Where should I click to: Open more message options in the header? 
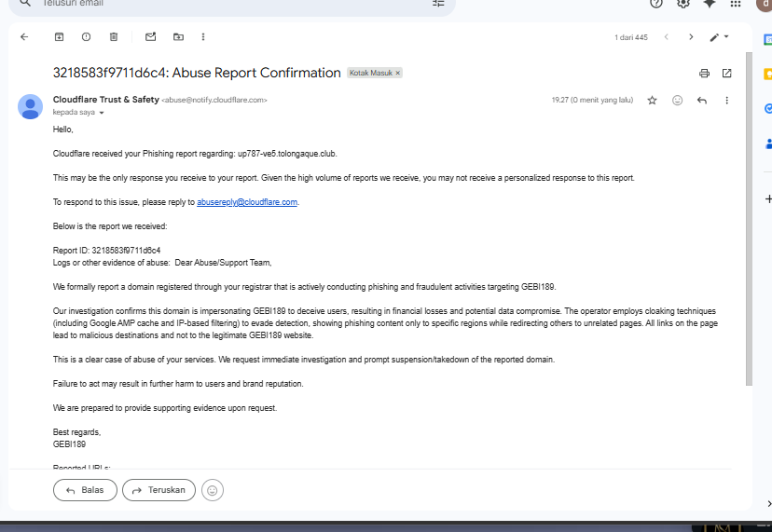pos(726,101)
